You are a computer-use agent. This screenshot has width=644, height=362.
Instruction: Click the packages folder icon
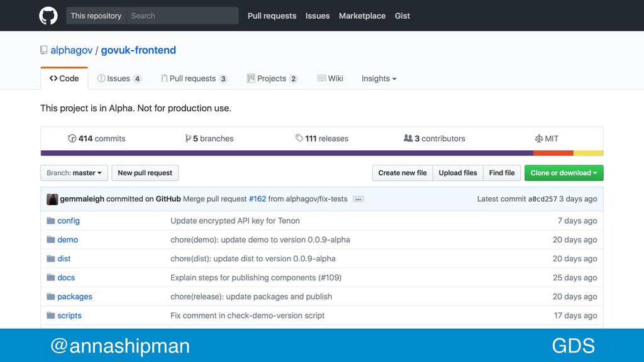[51, 297]
